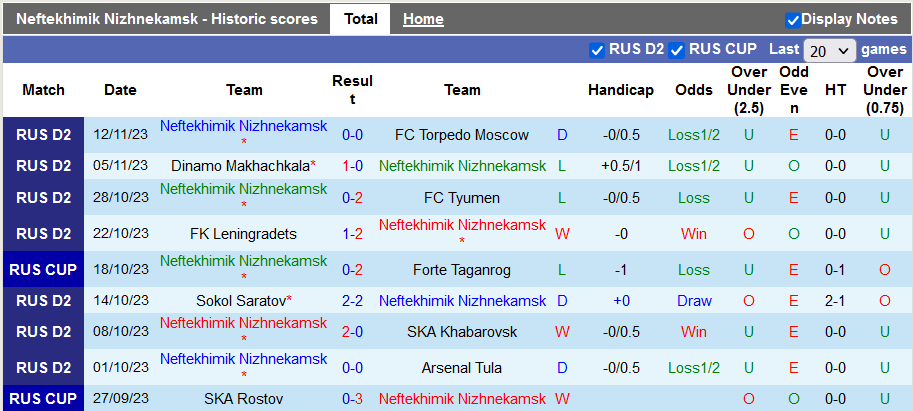Open the Dinamo Makhachkala team link

tap(240, 166)
